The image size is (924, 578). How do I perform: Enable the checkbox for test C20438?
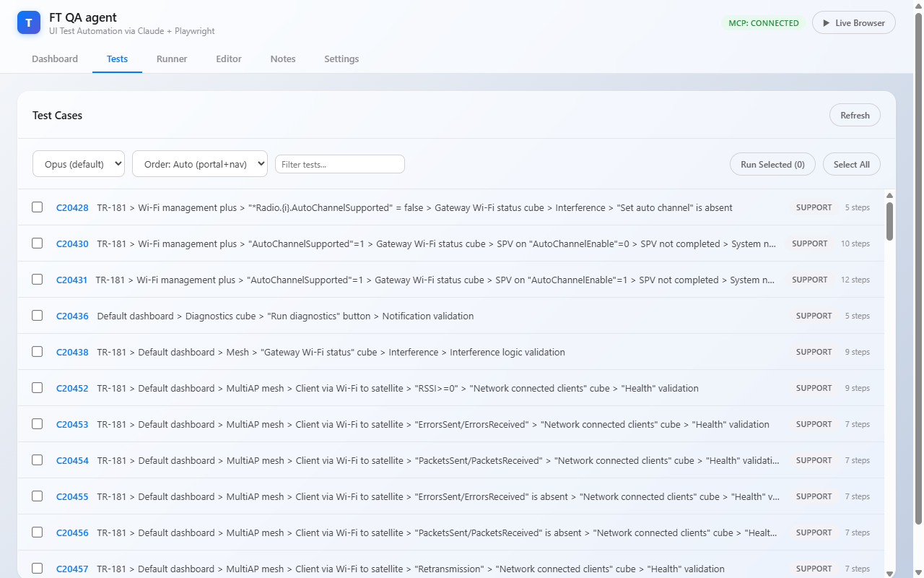(38, 352)
